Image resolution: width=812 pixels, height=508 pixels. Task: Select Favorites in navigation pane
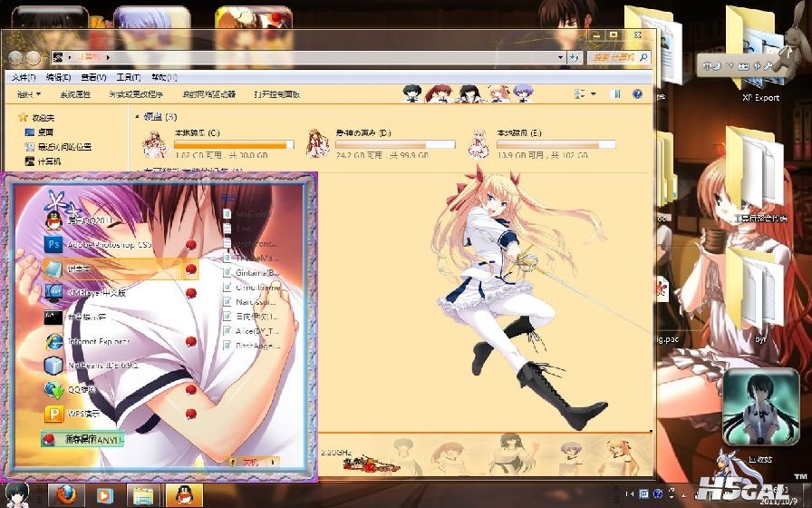(36, 118)
